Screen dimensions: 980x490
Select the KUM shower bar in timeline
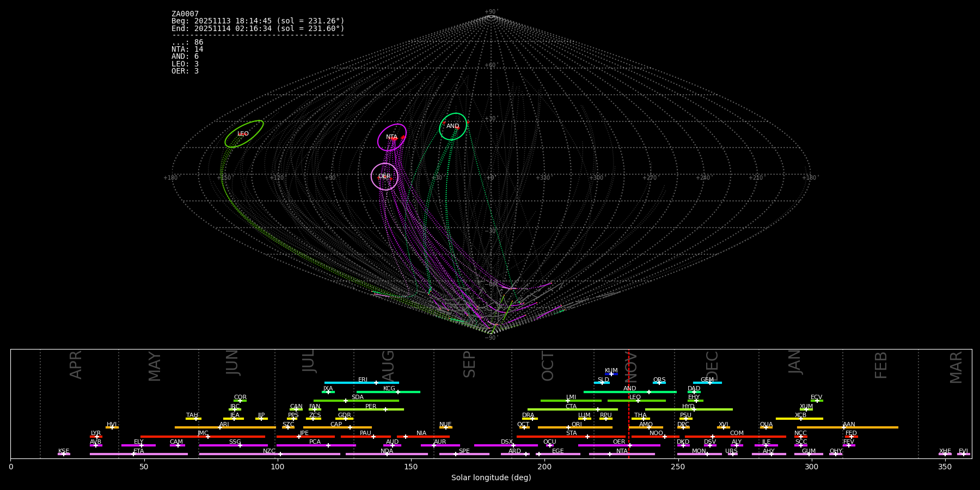[x=611, y=374]
